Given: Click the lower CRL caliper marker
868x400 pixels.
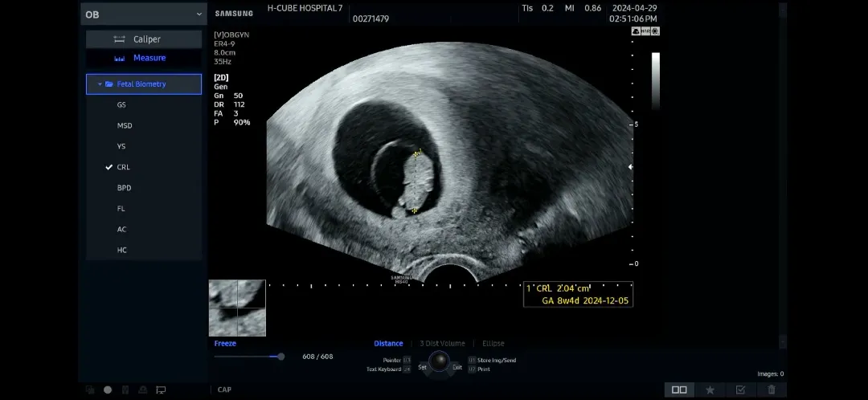Looking at the screenshot, I should click(x=415, y=210).
